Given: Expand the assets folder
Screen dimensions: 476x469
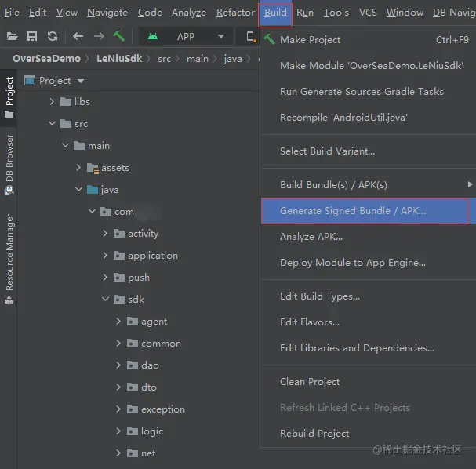Looking at the screenshot, I should pyautogui.click(x=78, y=168).
